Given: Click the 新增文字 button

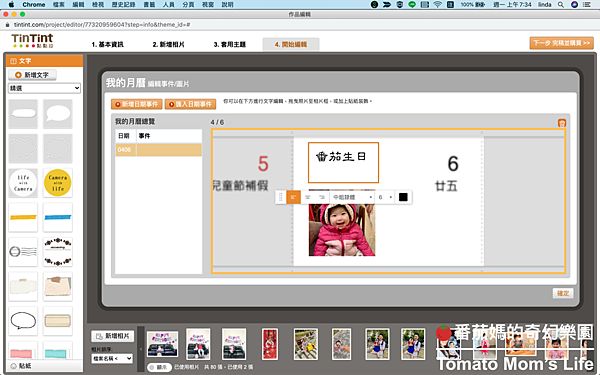Looking at the screenshot, I should coord(33,75).
